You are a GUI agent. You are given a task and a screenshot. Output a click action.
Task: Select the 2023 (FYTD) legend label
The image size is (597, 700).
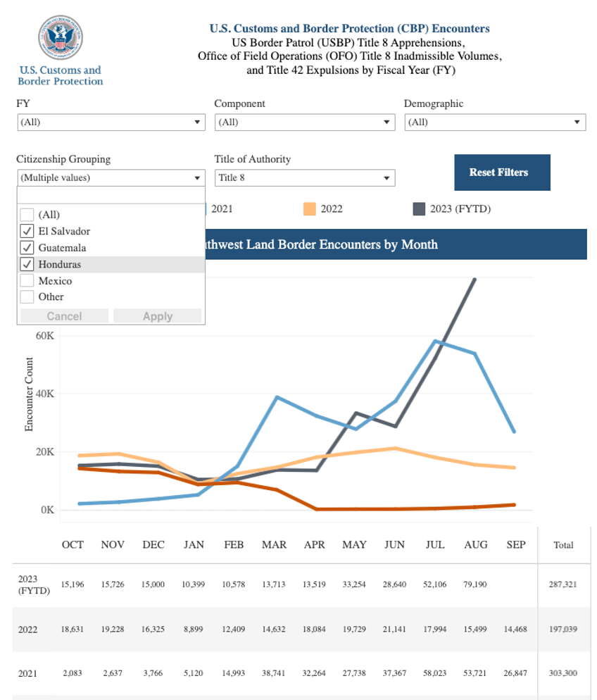460,209
